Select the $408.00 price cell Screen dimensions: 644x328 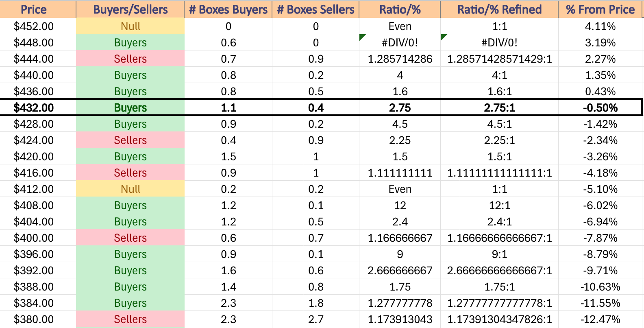tap(38, 205)
